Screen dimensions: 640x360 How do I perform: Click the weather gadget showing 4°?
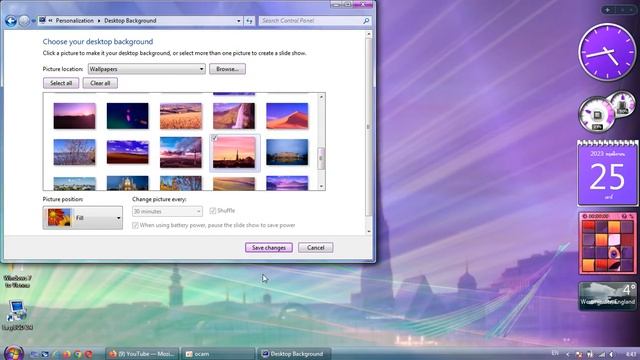(607, 296)
